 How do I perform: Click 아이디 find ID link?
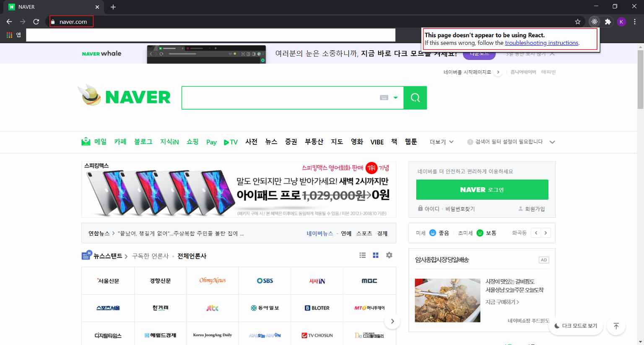(x=429, y=209)
